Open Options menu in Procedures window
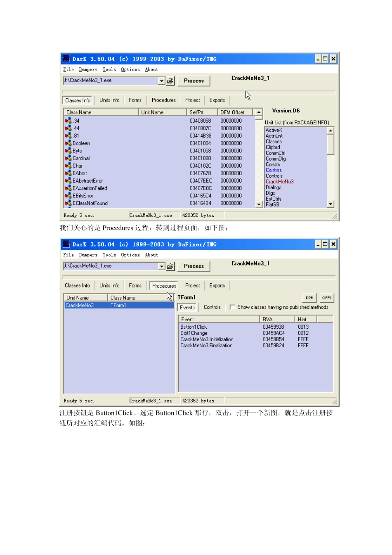 (130, 255)
